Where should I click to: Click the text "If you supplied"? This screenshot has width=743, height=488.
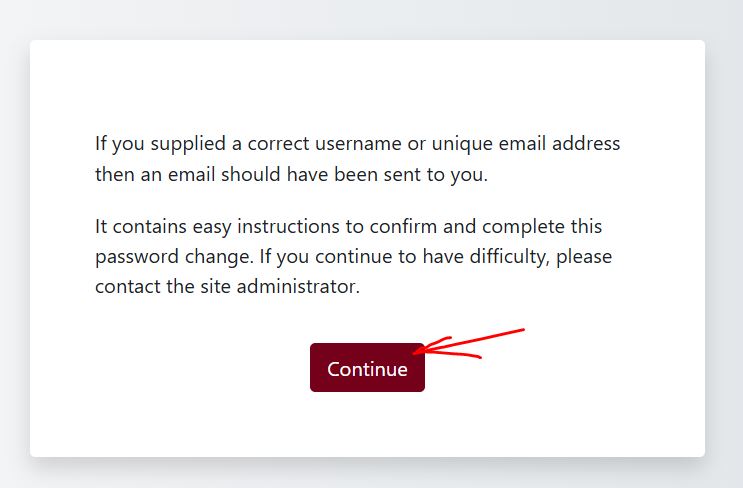[x=154, y=143]
